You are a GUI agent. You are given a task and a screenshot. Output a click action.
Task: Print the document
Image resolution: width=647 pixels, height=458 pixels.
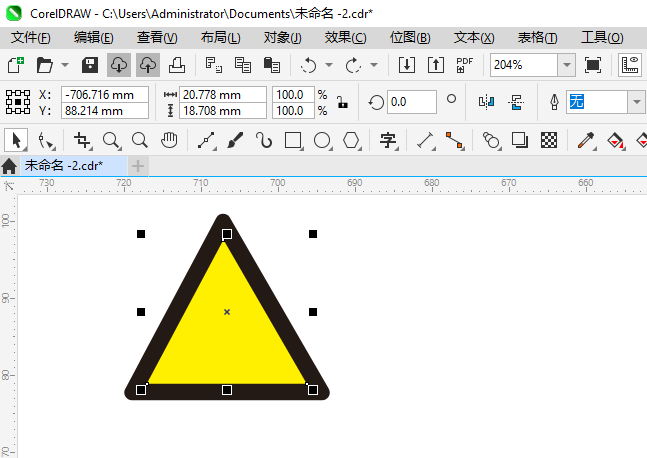pos(177,65)
